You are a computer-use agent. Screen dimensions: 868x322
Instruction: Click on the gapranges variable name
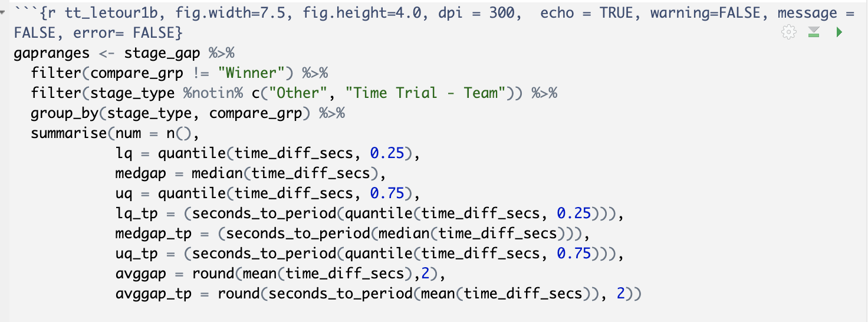[x=52, y=53]
